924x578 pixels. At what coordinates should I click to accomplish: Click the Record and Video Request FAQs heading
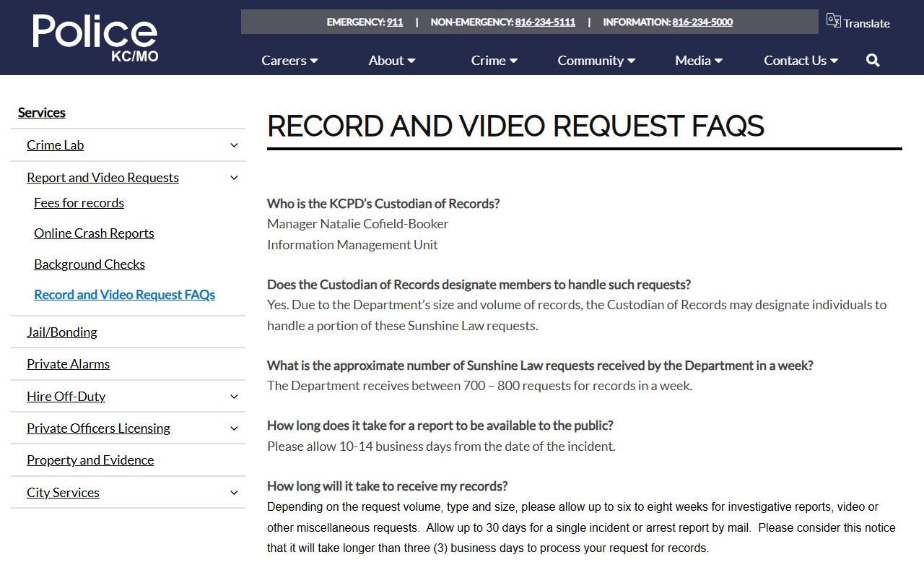pyautogui.click(x=515, y=126)
